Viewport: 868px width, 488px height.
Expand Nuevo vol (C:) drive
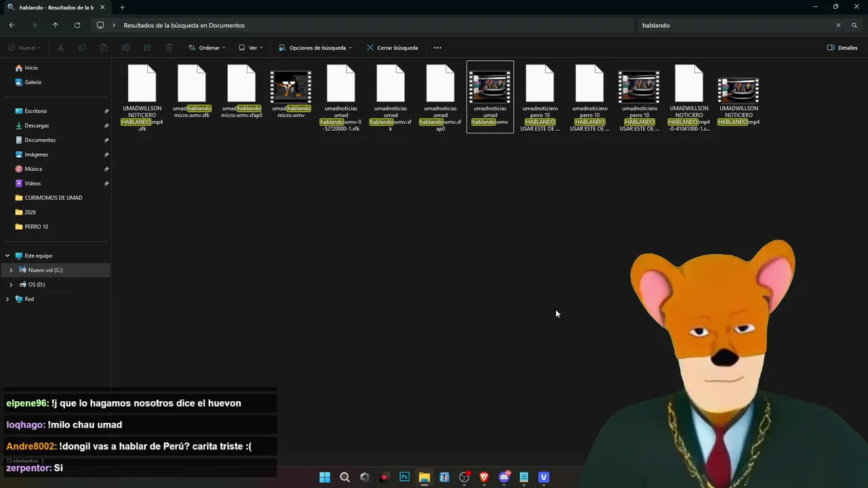(11, 270)
